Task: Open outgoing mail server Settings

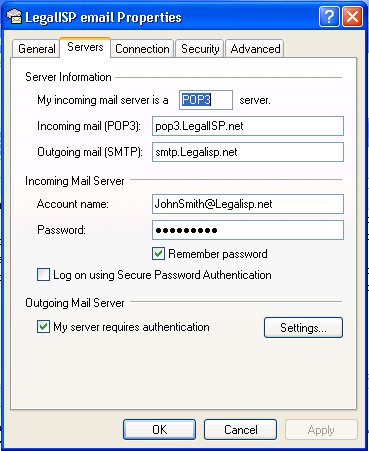Action: [x=303, y=328]
